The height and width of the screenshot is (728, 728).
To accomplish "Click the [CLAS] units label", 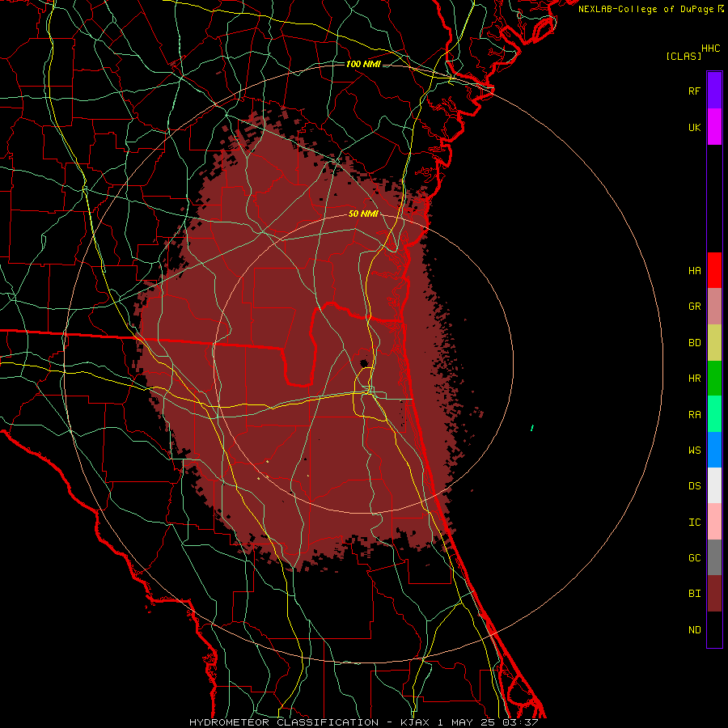I will (x=684, y=56).
